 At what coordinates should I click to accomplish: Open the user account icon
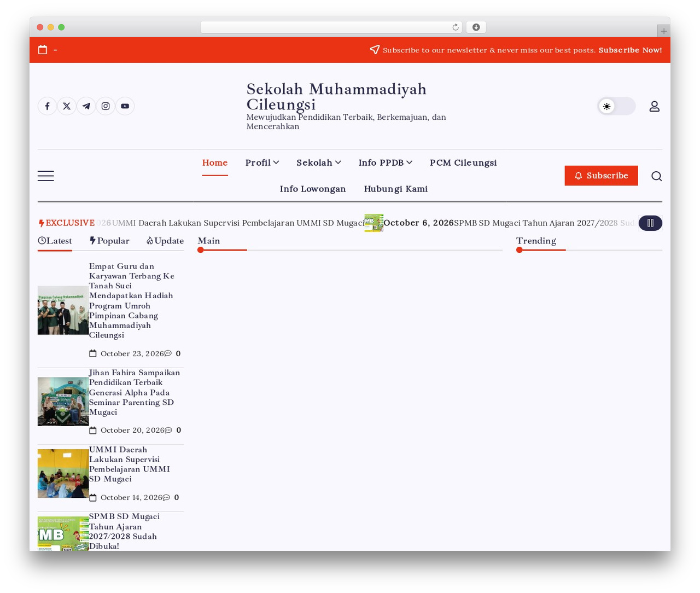pyautogui.click(x=655, y=106)
